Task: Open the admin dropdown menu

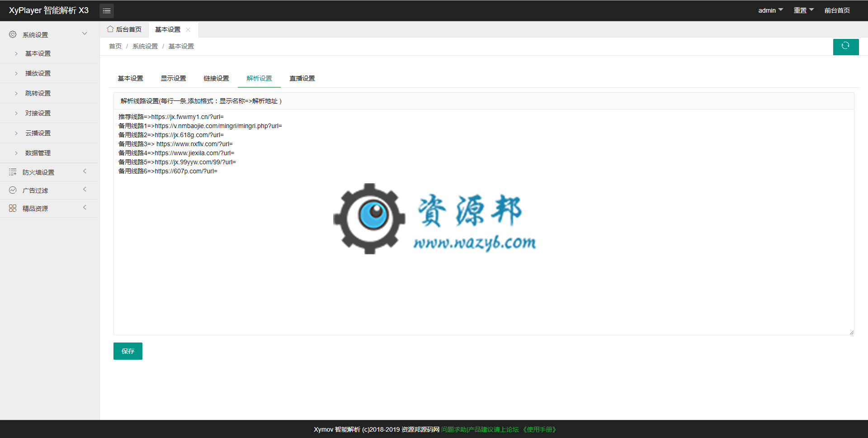Action: (771, 10)
